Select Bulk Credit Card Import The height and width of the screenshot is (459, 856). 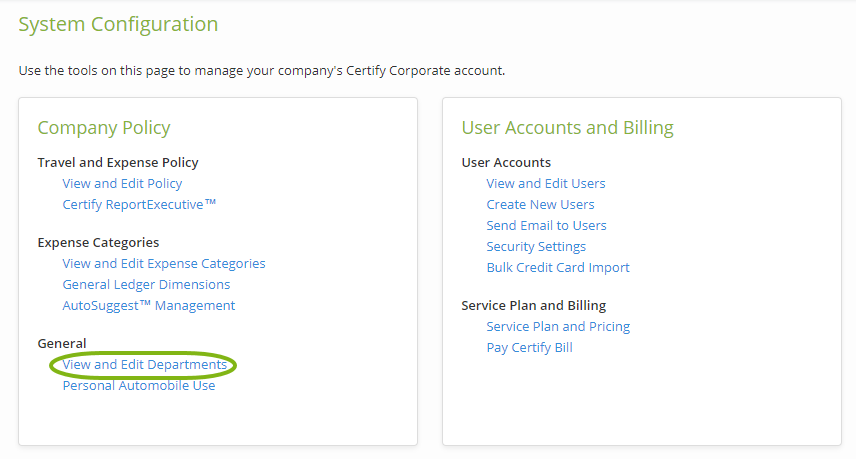(558, 267)
